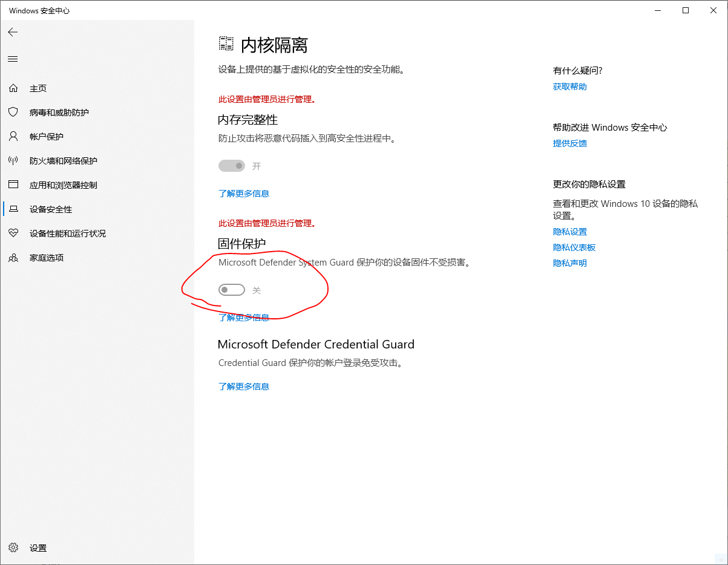The height and width of the screenshot is (565, 728).
Task: Click 了解更多信息 under Credential Guard
Action: (x=244, y=386)
